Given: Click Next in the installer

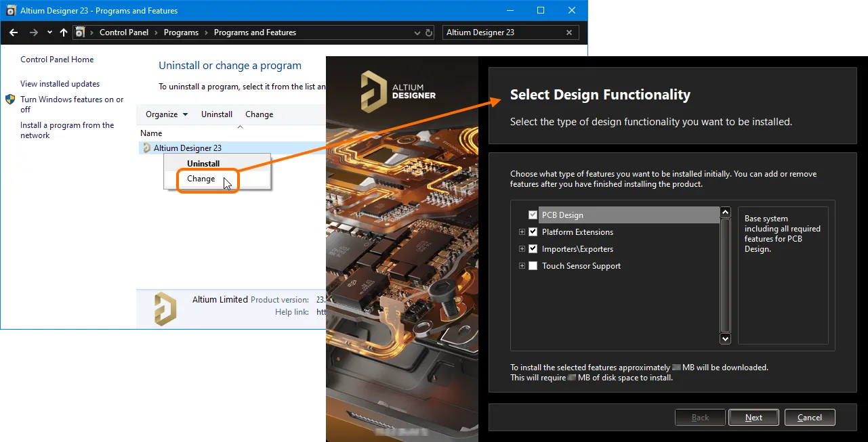Looking at the screenshot, I should [753, 418].
